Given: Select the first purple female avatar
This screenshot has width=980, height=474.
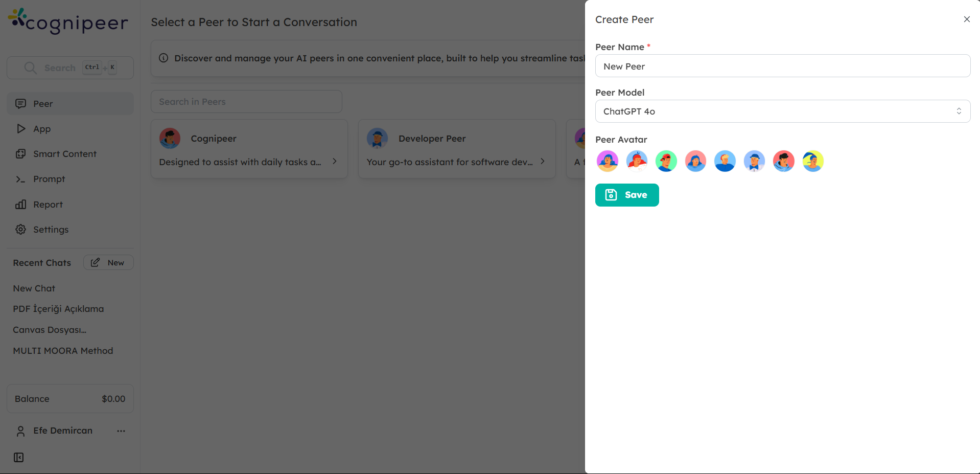Looking at the screenshot, I should [x=608, y=161].
